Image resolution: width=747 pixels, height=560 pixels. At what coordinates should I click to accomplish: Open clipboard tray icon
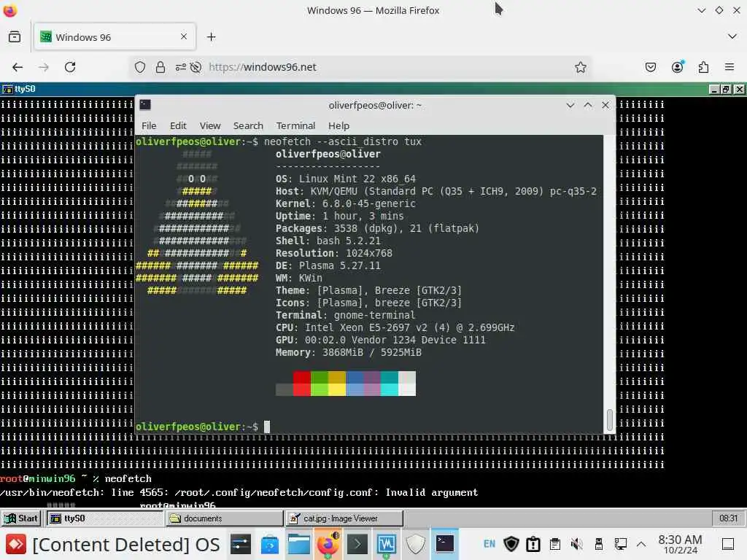click(554, 544)
